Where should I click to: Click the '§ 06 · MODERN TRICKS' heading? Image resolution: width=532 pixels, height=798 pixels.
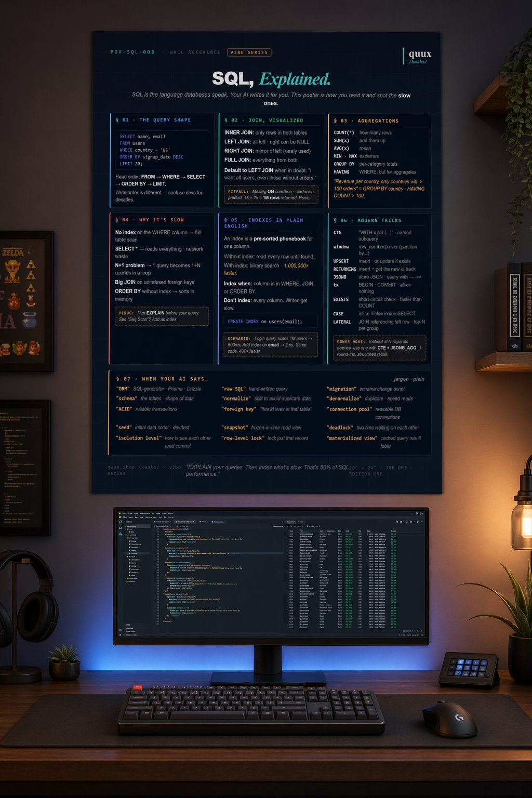coord(368,220)
